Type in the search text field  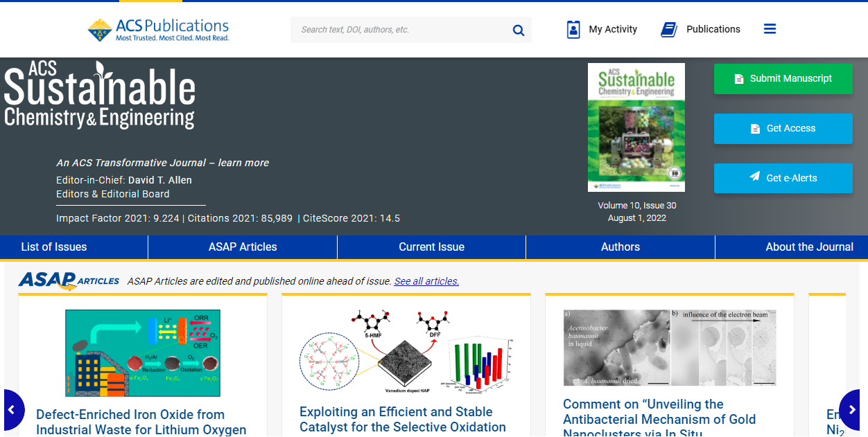point(399,30)
